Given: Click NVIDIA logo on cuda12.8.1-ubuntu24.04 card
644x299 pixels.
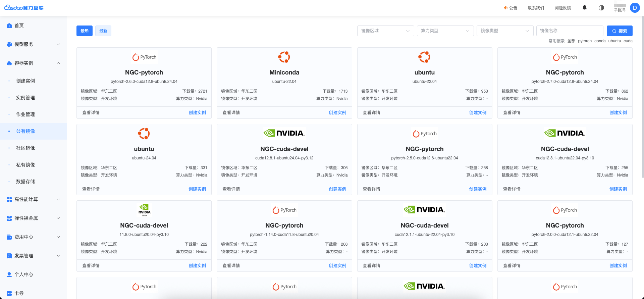Looking at the screenshot, I should coord(284,133).
